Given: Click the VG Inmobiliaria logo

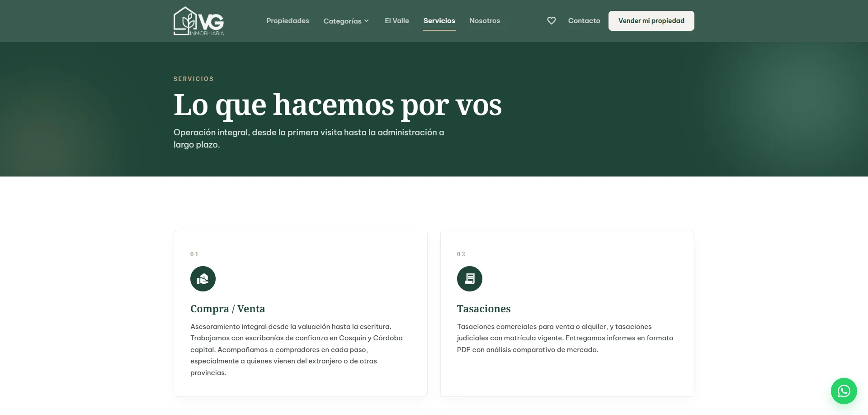Looking at the screenshot, I should pos(199,21).
